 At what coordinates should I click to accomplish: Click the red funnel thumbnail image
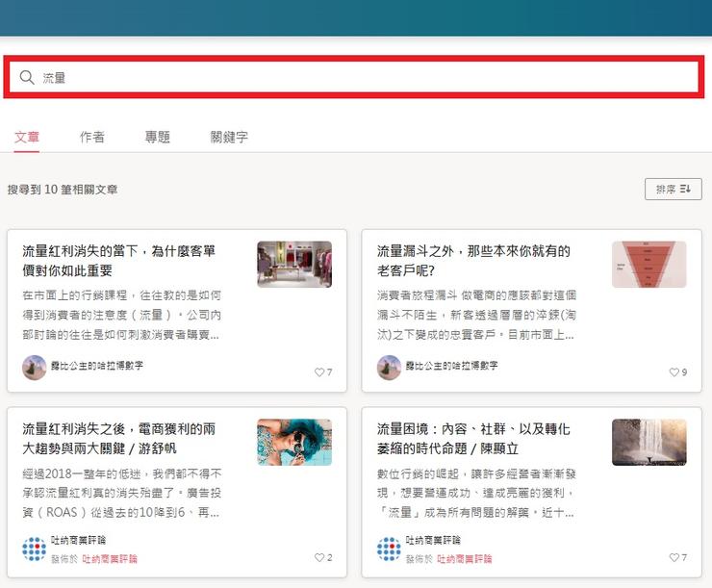pos(648,265)
